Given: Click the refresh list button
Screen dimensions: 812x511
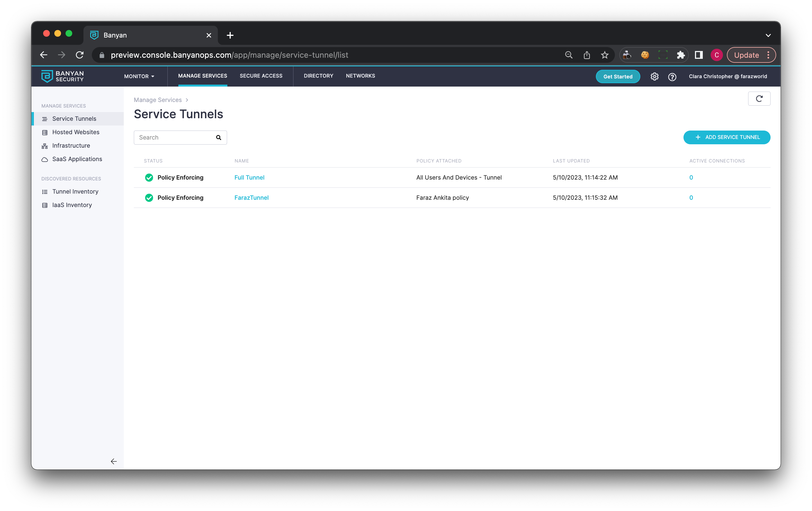Looking at the screenshot, I should tap(759, 99).
